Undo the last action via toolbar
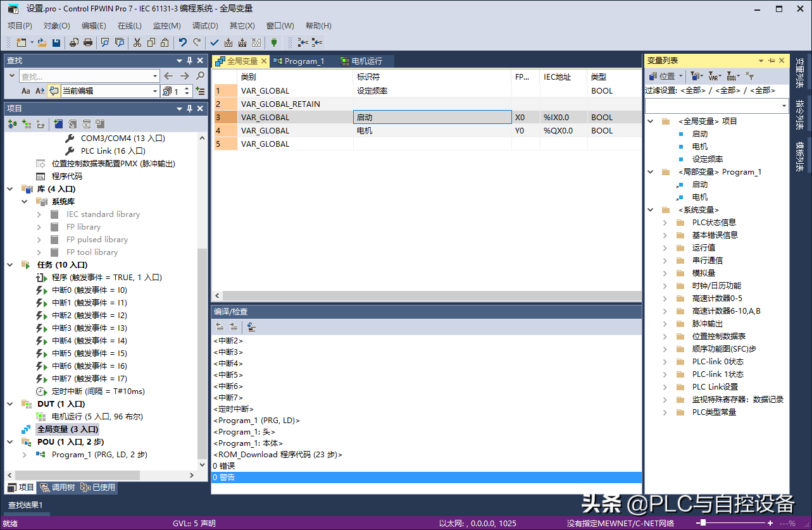 point(183,42)
